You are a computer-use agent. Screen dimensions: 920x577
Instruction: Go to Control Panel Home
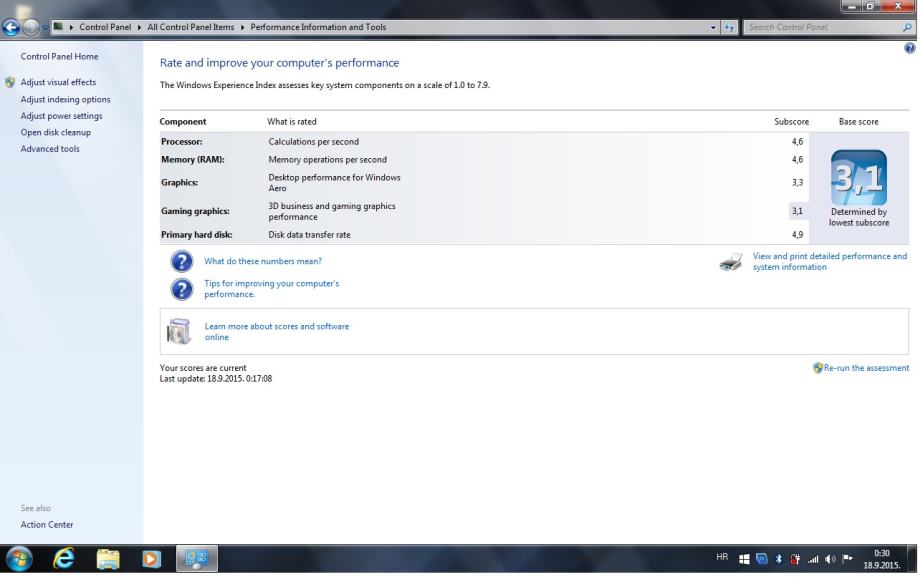[59, 56]
